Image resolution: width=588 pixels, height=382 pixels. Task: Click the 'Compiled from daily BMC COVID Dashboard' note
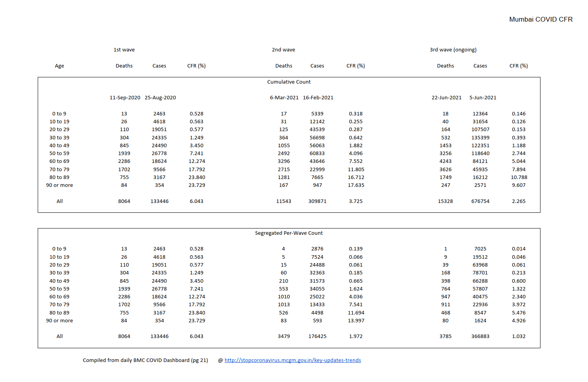click(145, 360)
